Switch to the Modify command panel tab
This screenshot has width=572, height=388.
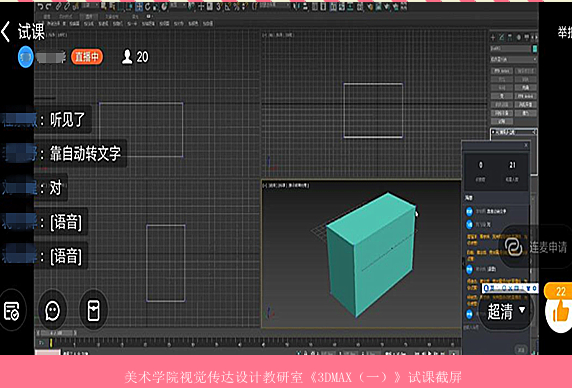501,37
